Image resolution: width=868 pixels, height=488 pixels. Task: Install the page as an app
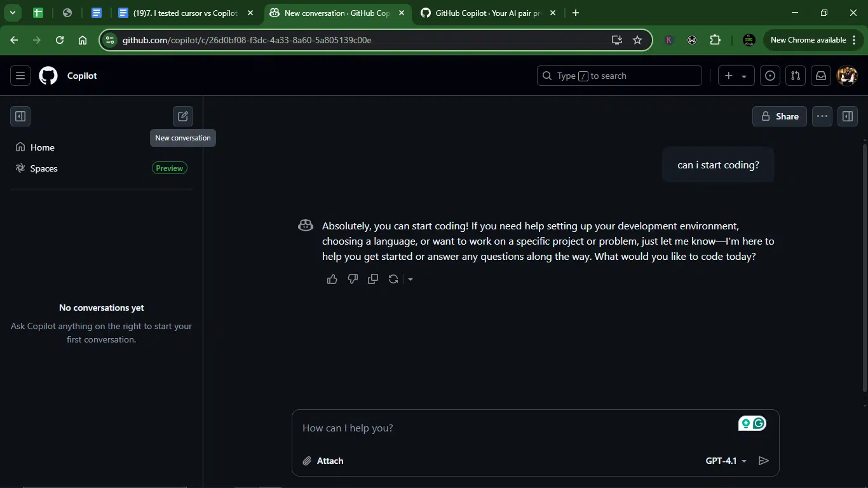point(616,40)
